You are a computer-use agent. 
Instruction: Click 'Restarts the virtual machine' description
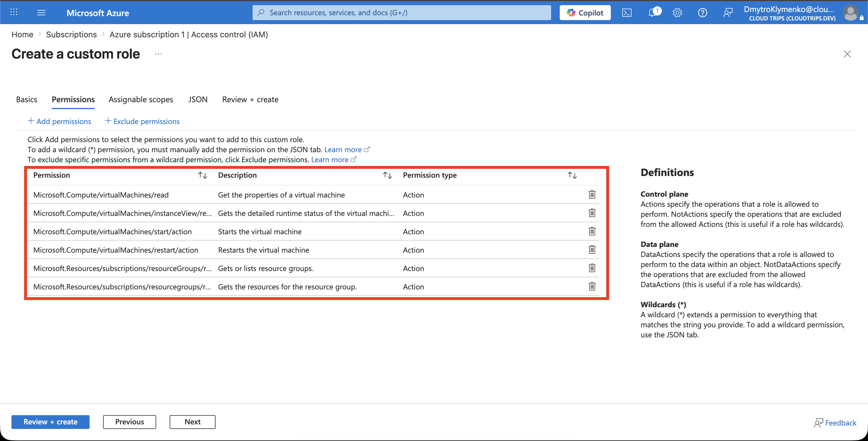263,250
